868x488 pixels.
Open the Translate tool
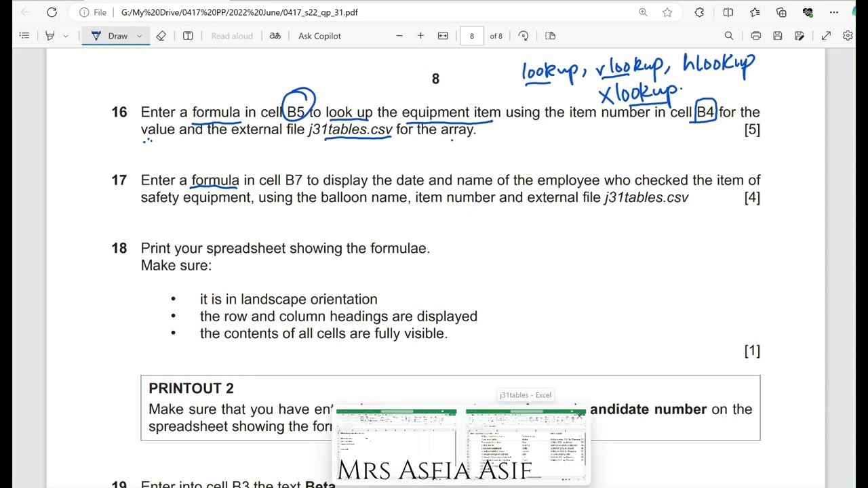click(x=275, y=36)
